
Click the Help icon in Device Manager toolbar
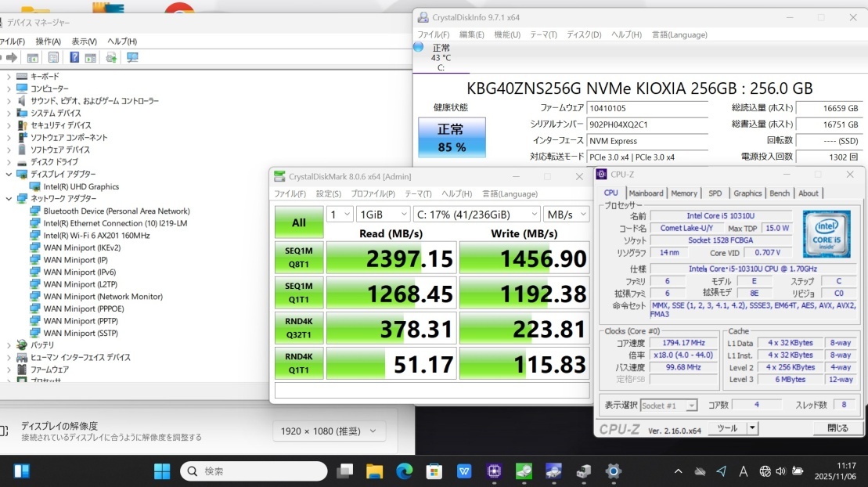(x=74, y=58)
